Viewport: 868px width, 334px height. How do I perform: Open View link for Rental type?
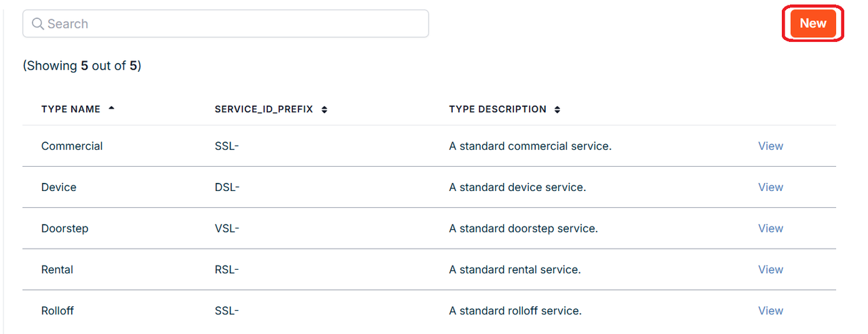pos(770,270)
